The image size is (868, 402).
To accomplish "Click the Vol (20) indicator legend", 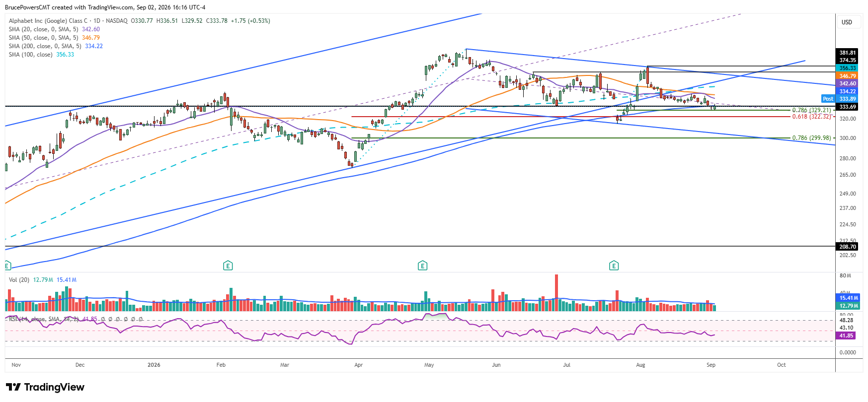I will pyautogui.click(x=43, y=280).
